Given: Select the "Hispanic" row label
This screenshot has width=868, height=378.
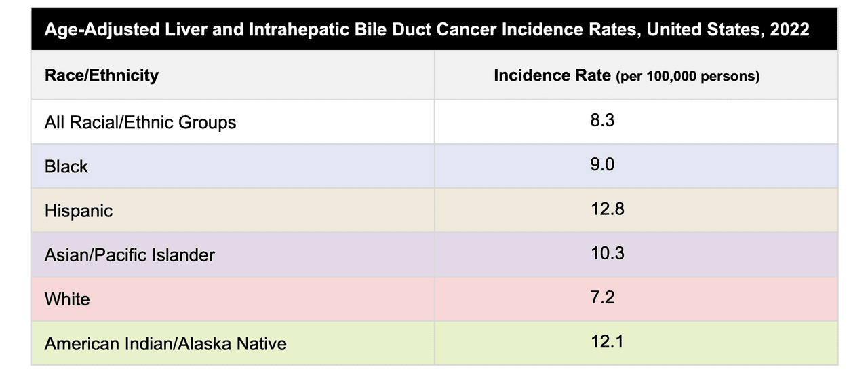Looking at the screenshot, I should [79, 211].
